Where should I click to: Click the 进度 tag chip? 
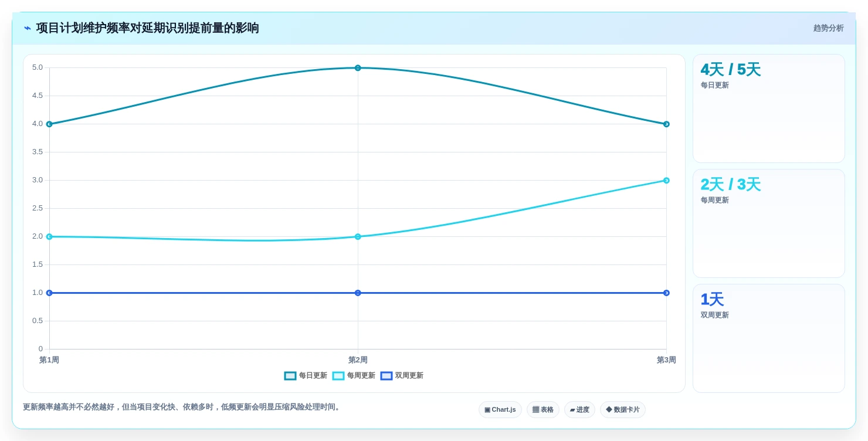(579, 410)
